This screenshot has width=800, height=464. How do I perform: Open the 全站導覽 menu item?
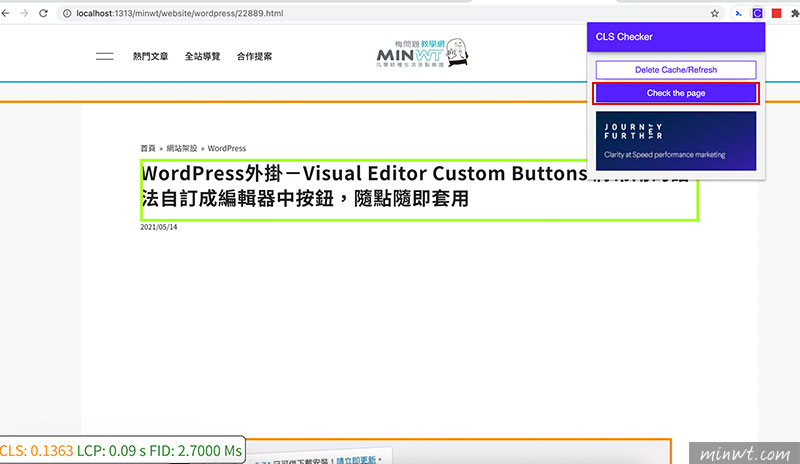pyautogui.click(x=203, y=56)
